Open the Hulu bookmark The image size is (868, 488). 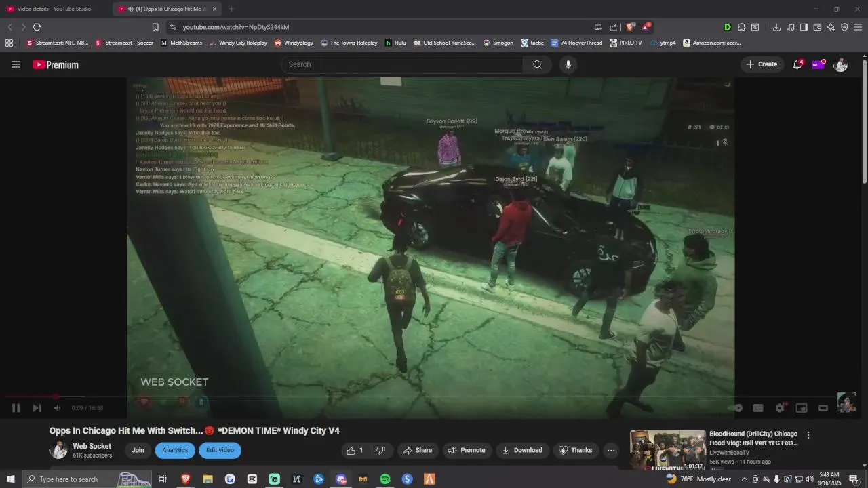(395, 43)
